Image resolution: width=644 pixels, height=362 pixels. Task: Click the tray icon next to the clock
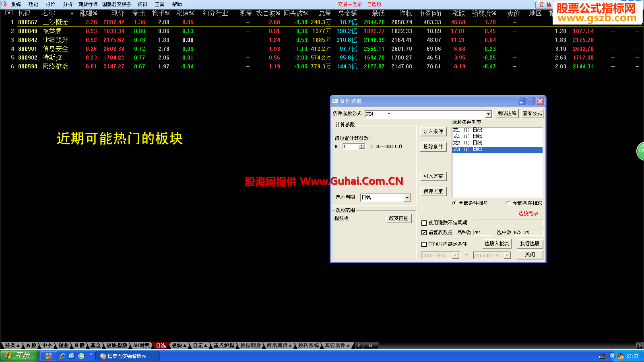point(621,356)
